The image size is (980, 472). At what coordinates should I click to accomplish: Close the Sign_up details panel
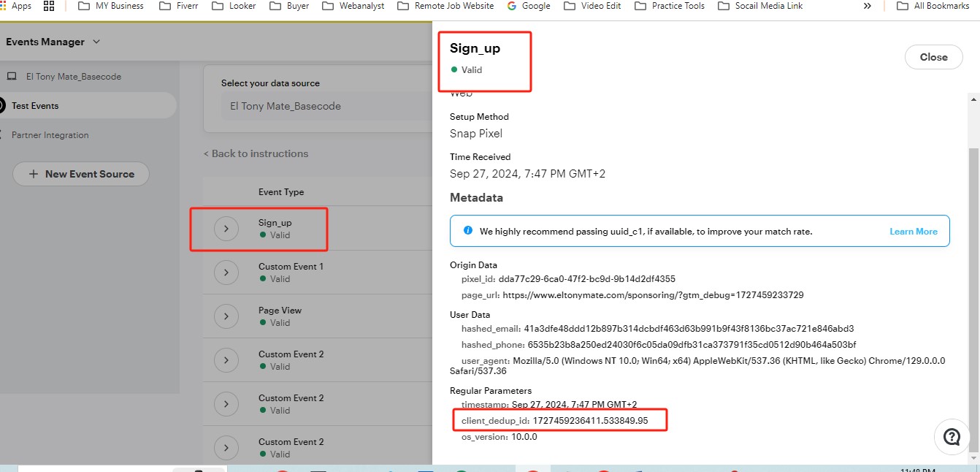tap(933, 57)
